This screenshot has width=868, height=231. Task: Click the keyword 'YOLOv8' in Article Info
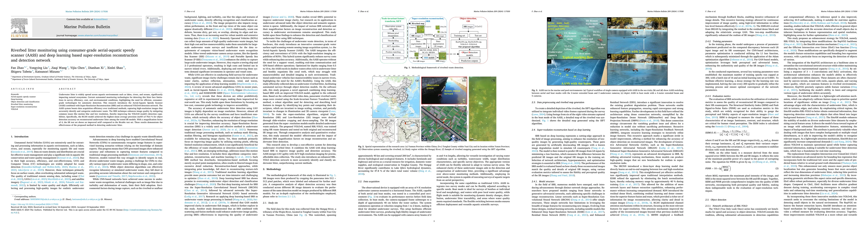point(14,109)
